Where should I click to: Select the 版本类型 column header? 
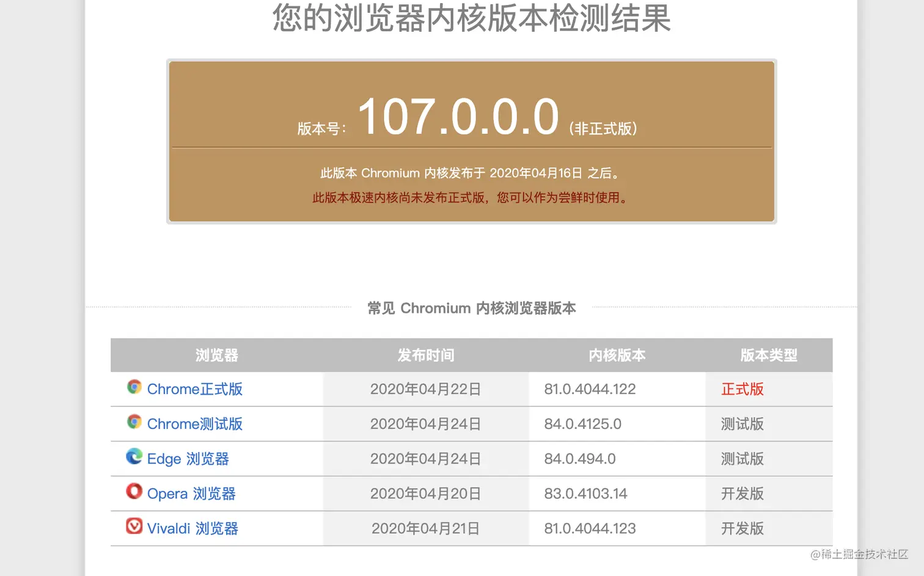pos(769,355)
